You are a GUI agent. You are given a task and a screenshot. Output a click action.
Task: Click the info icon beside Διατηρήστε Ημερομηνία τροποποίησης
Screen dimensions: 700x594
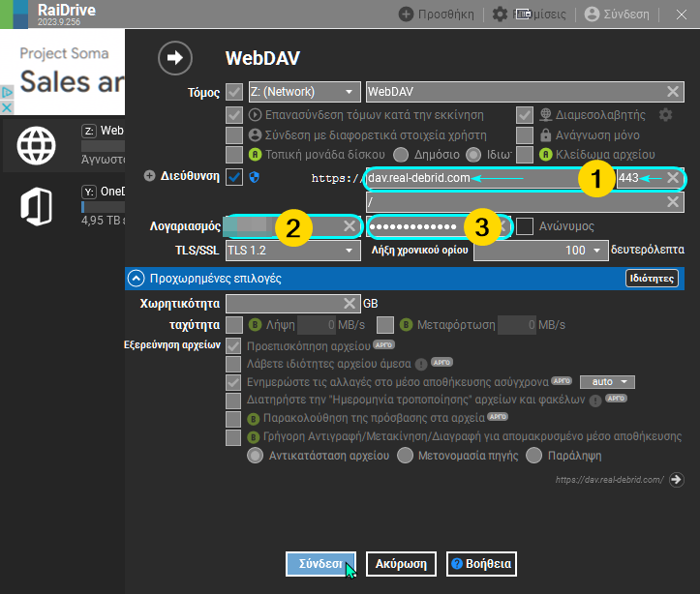coord(595,401)
